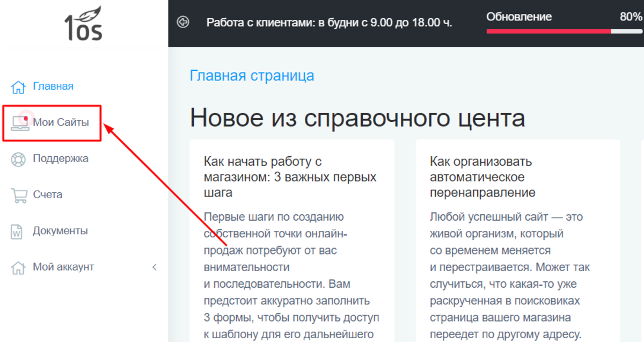Open the Счета section
644x342 pixels.
(x=47, y=194)
